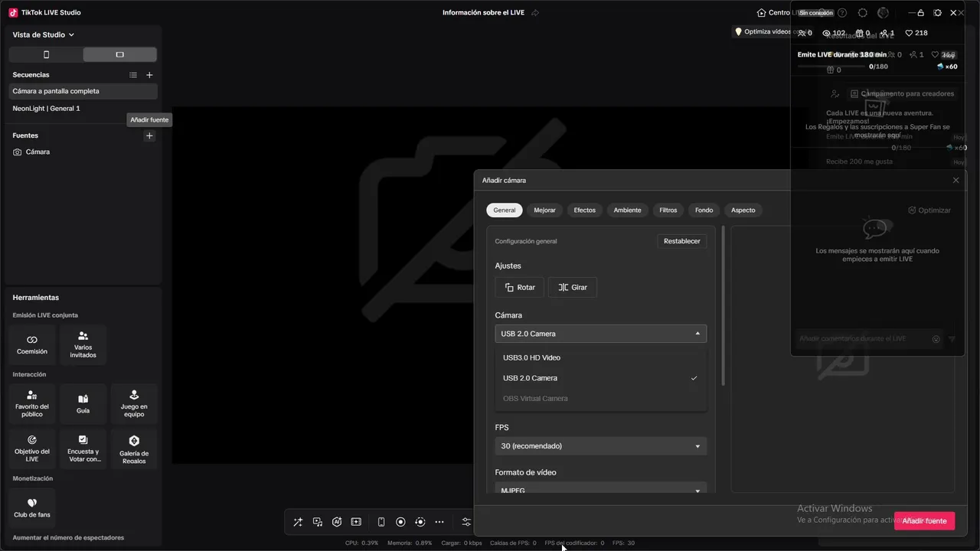Open the Favorito del público tool
Screen dimensions: 980x551
(x=32, y=403)
